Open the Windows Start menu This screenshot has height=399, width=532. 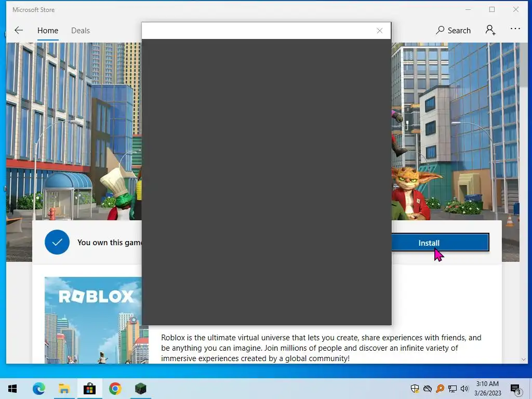pos(12,389)
